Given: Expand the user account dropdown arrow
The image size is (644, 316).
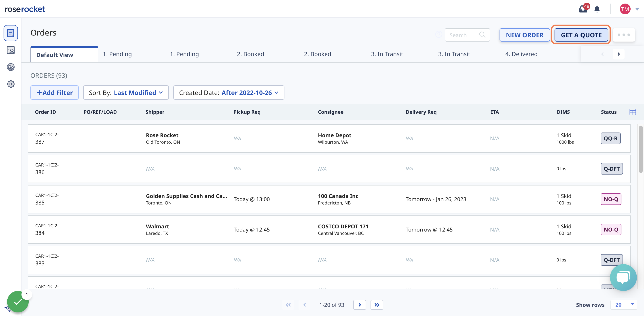Looking at the screenshot, I should (x=637, y=9).
